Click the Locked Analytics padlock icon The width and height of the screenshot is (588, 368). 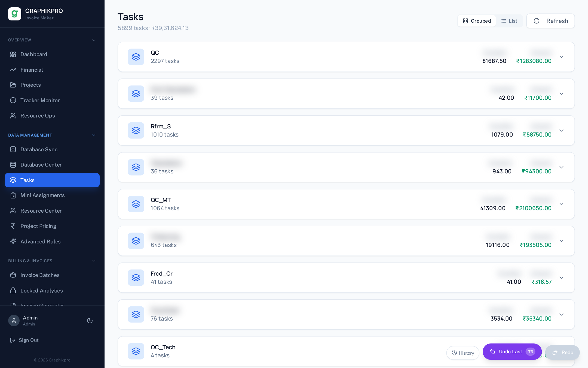(x=13, y=291)
